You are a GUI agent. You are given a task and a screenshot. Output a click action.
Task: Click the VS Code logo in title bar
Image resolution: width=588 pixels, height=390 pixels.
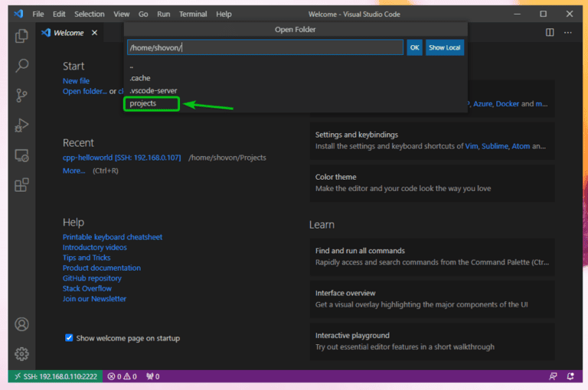pyautogui.click(x=18, y=14)
